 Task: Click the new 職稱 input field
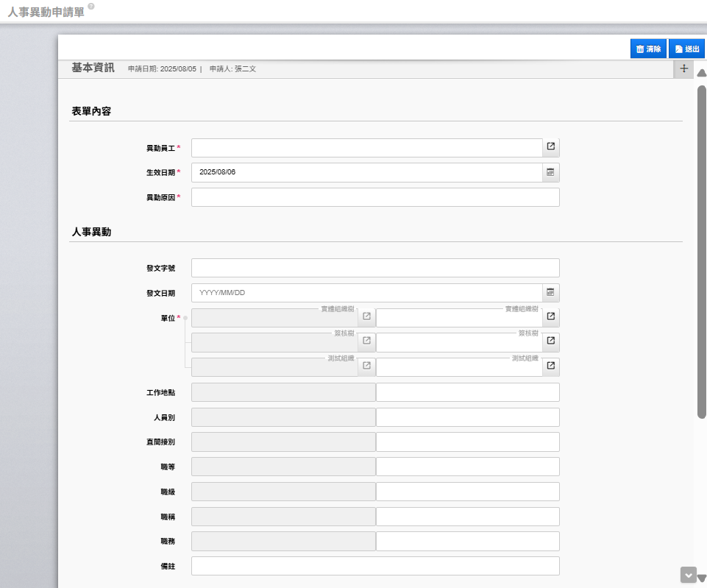(467, 517)
